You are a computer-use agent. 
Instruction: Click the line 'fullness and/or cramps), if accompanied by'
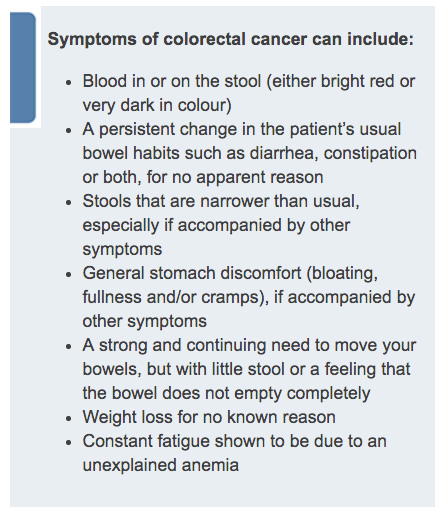(x=249, y=297)
